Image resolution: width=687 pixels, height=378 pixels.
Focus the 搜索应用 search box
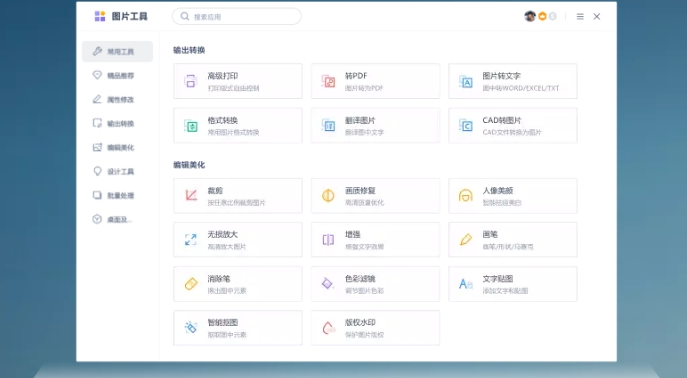pos(237,16)
